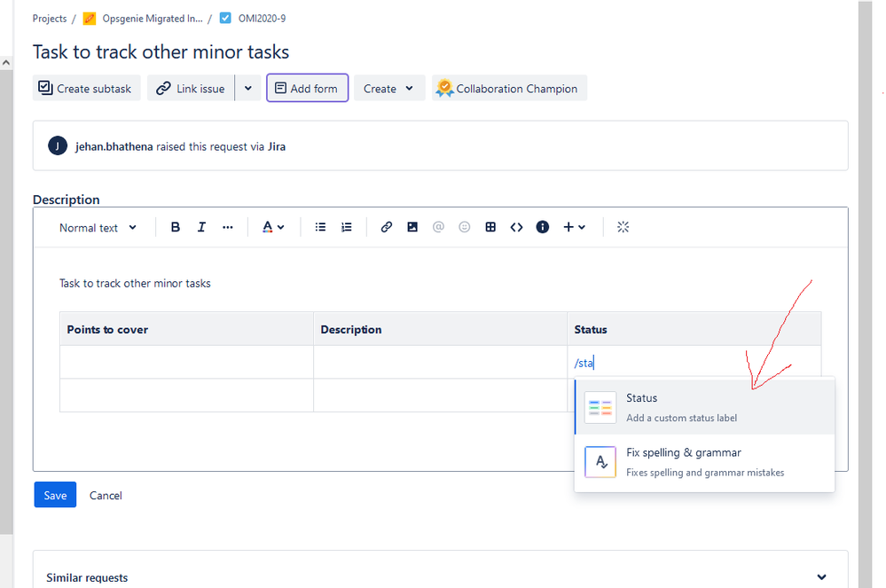This screenshot has width=886, height=588.
Task: Open the insert plus menu
Action: (574, 227)
